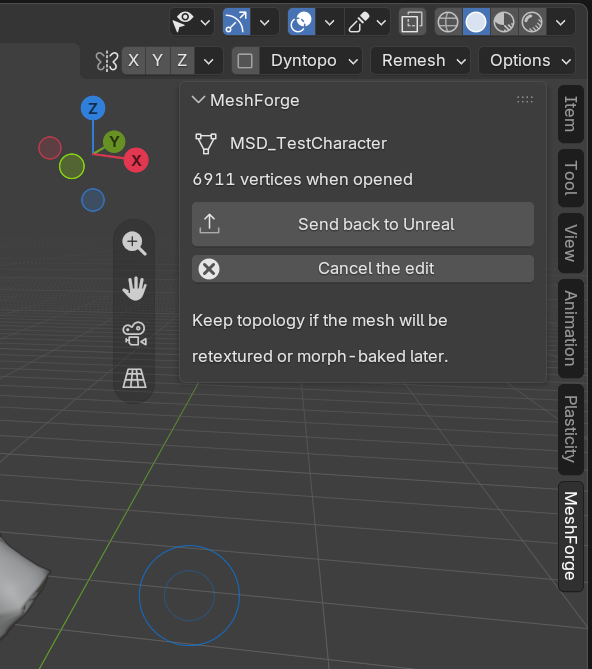Click the Z axis on navigation gizmo
This screenshot has width=592, height=669.
point(93,108)
